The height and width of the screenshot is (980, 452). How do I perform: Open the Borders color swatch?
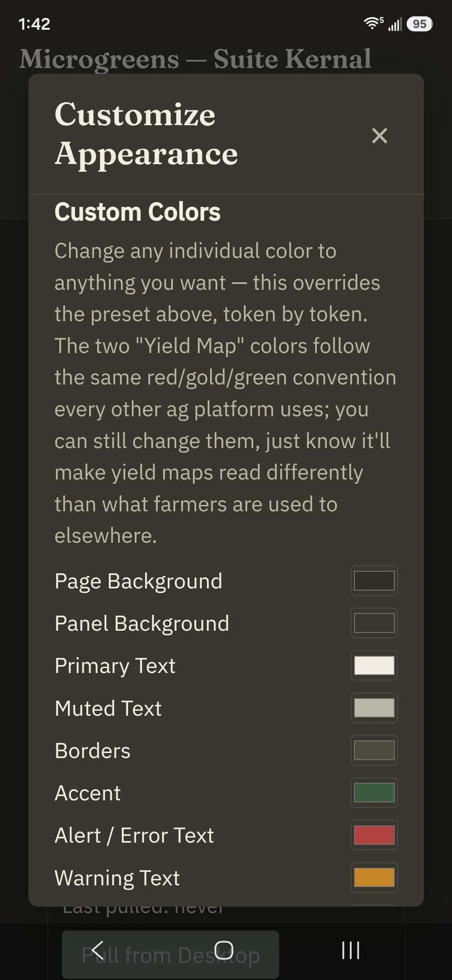(374, 750)
